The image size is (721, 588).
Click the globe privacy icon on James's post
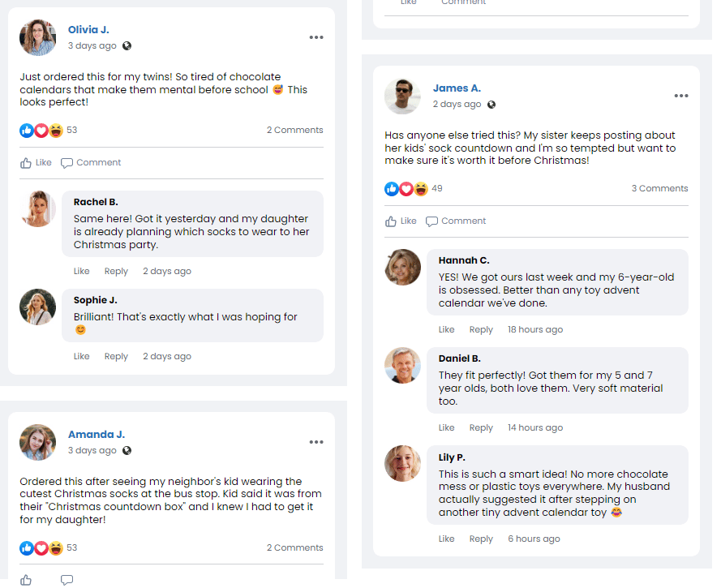(491, 105)
